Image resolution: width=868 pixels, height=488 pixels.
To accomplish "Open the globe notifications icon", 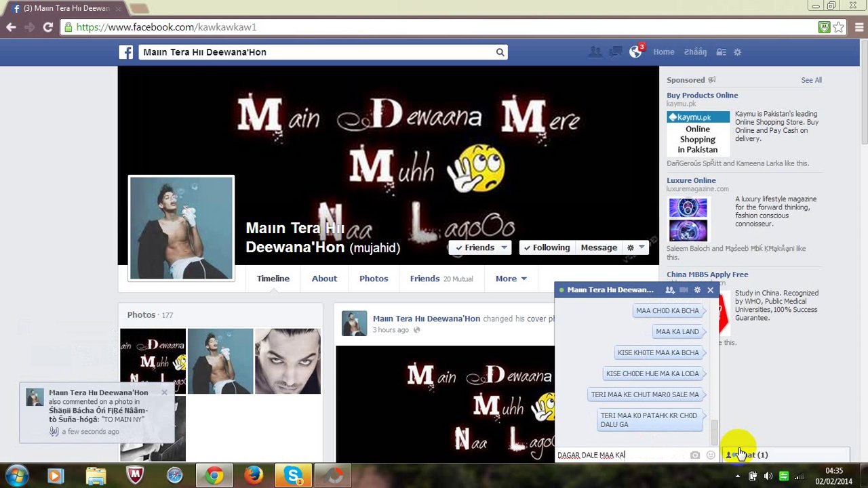I will point(635,52).
